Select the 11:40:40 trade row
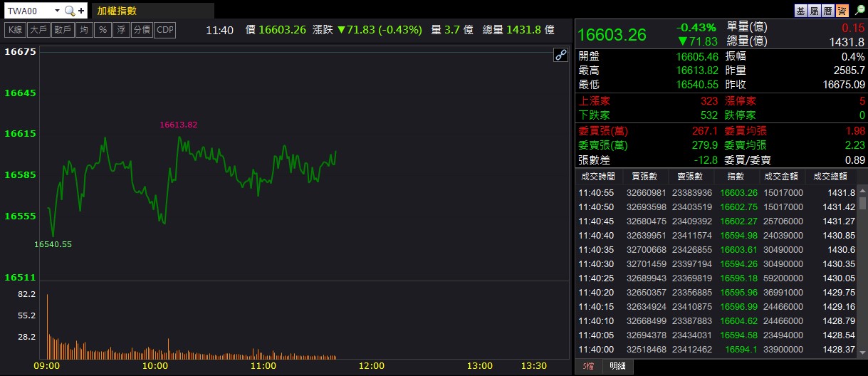Image resolution: width=868 pixels, height=376 pixels. tap(716, 235)
